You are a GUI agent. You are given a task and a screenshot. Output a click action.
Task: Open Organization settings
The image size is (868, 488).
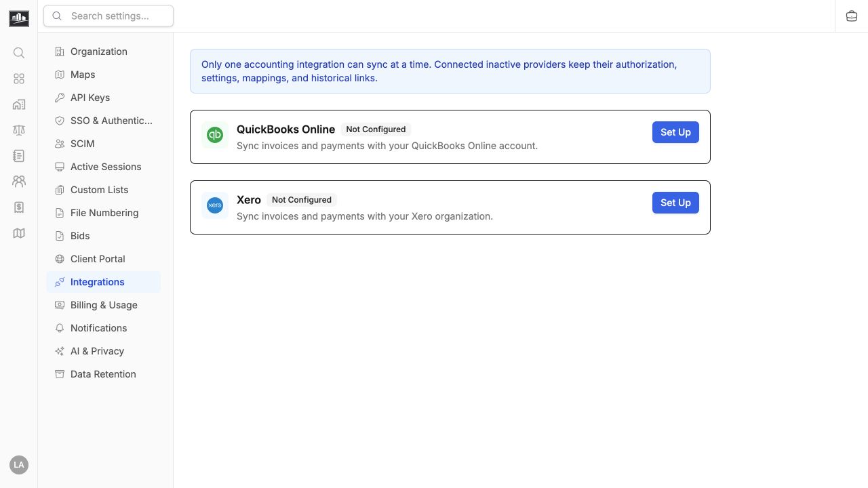coord(104,52)
